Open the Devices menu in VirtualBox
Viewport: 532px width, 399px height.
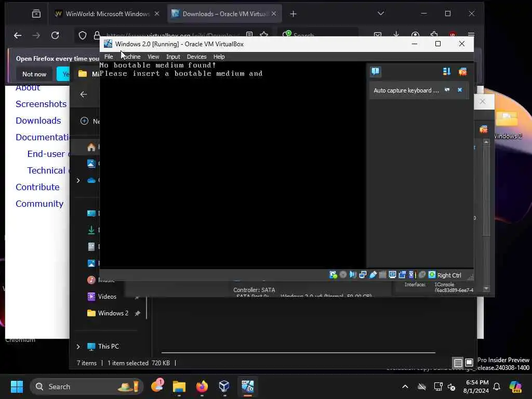point(196,57)
